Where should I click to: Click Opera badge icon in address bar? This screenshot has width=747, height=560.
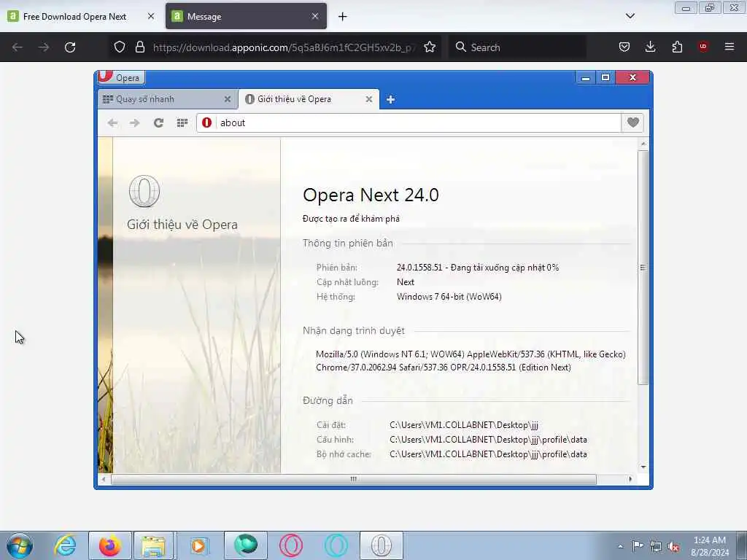click(x=206, y=122)
